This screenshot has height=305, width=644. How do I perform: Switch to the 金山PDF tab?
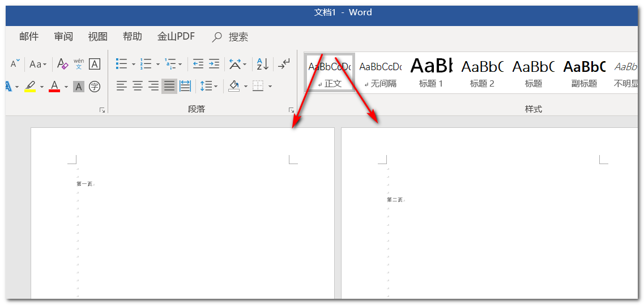176,37
